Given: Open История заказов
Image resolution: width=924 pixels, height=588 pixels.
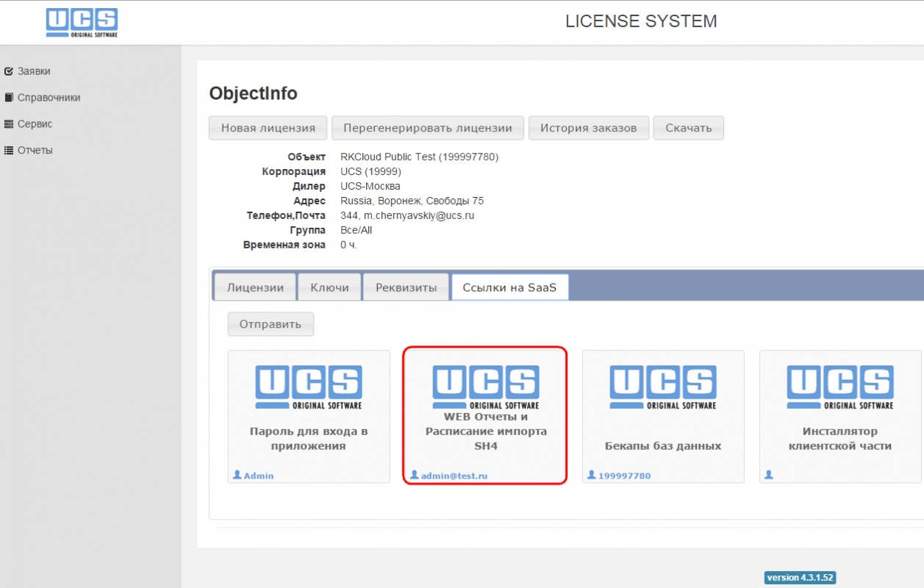Looking at the screenshot, I should point(589,128).
